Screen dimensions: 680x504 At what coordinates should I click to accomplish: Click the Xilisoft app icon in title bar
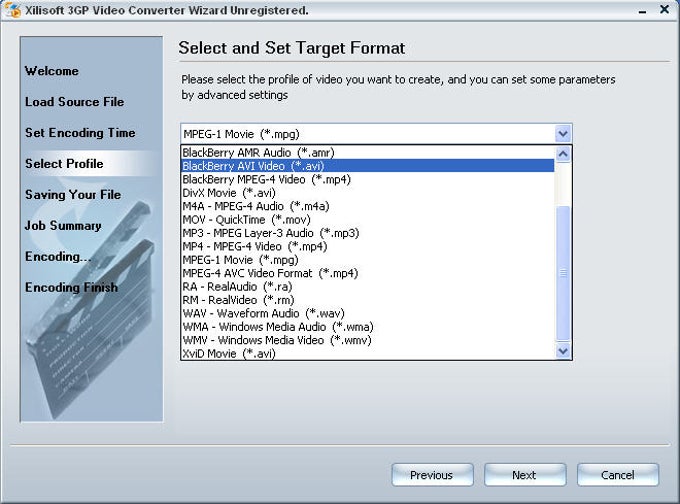click(x=13, y=10)
